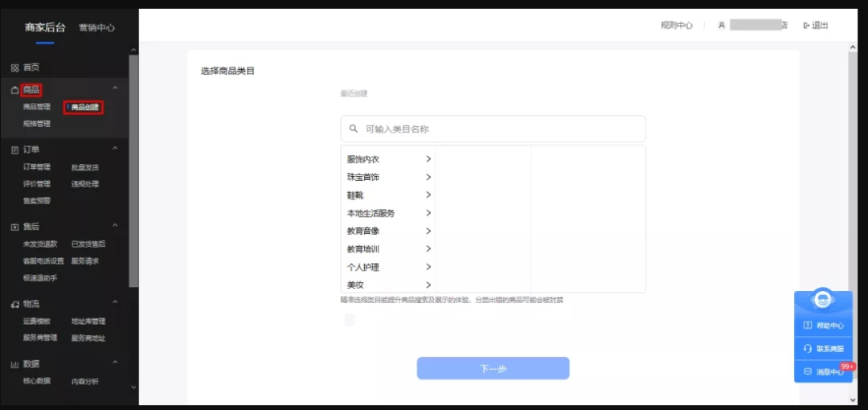Expand the 本地生活服务 category arrow
Image resolution: width=868 pixels, height=410 pixels.
click(x=428, y=213)
